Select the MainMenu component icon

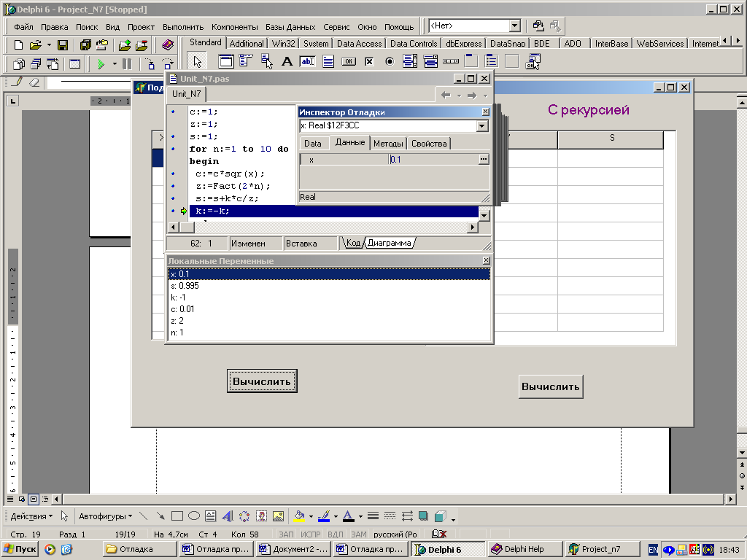246,61
